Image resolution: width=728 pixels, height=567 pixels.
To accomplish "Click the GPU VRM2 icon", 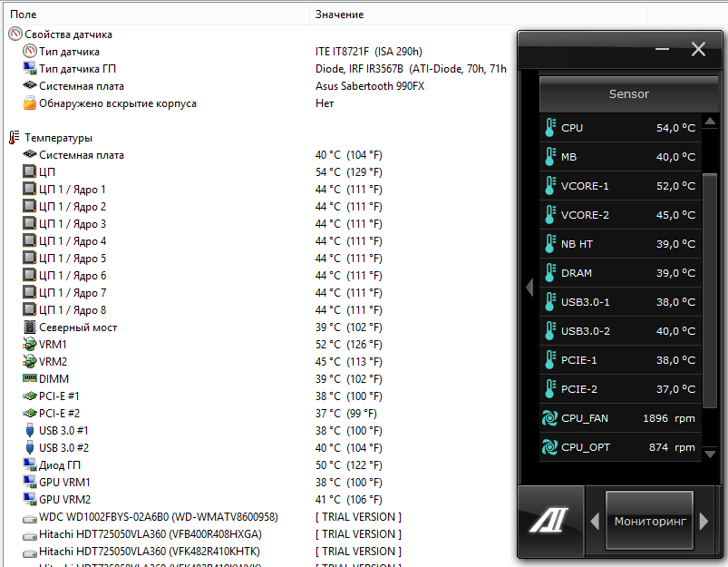I will [30, 499].
